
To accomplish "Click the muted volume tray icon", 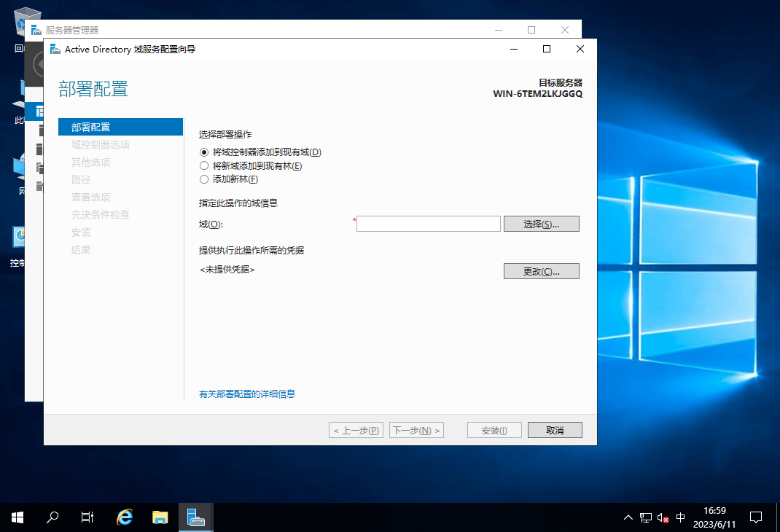I will [x=663, y=517].
